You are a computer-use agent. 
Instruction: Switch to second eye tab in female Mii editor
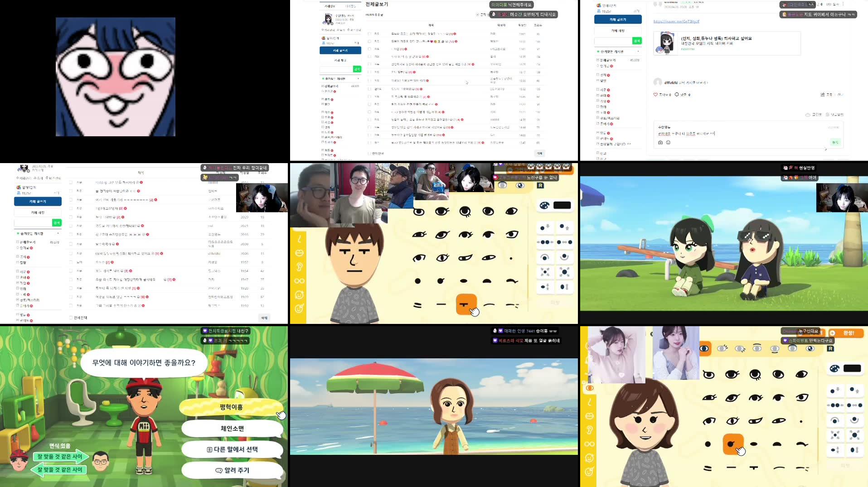(722, 348)
